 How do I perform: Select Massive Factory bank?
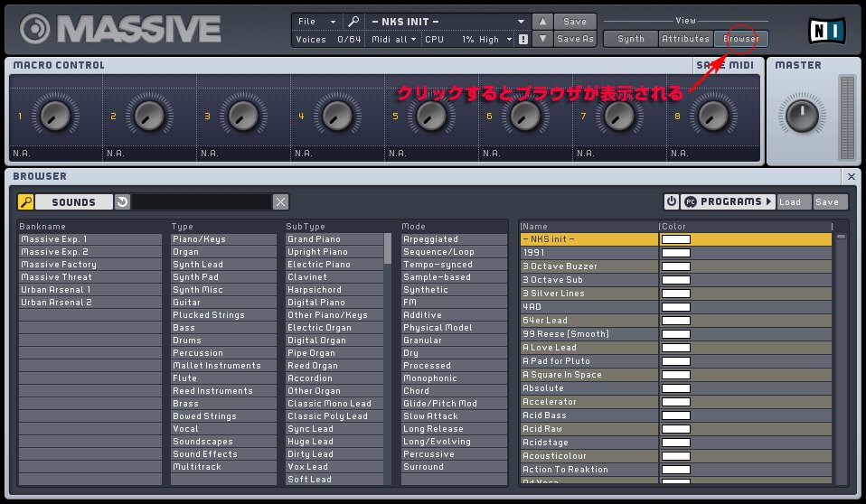click(90, 265)
